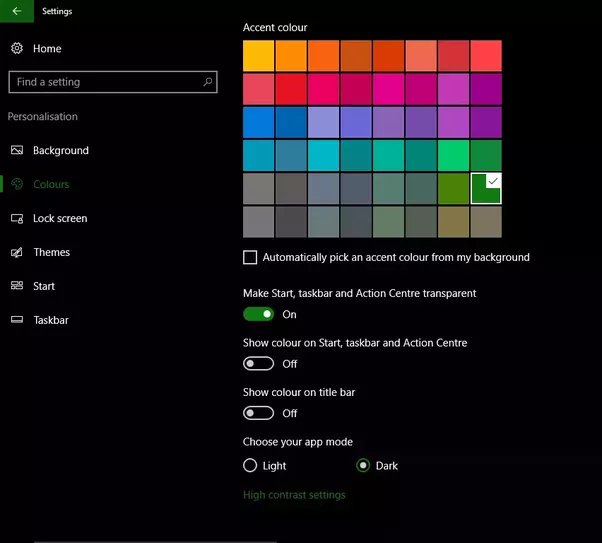Turn off Start and taskbar transparency toggle
The image size is (602, 543).
[x=258, y=314]
